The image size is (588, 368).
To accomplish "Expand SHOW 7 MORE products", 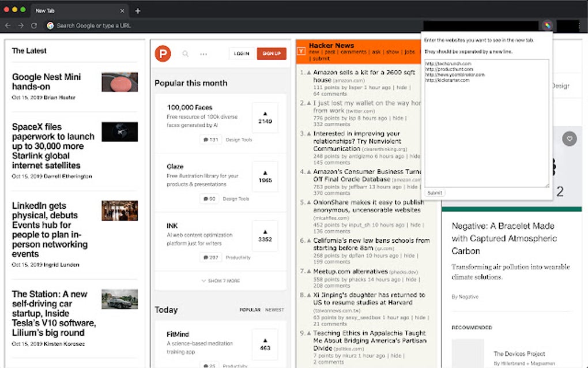I will point(221,281).
